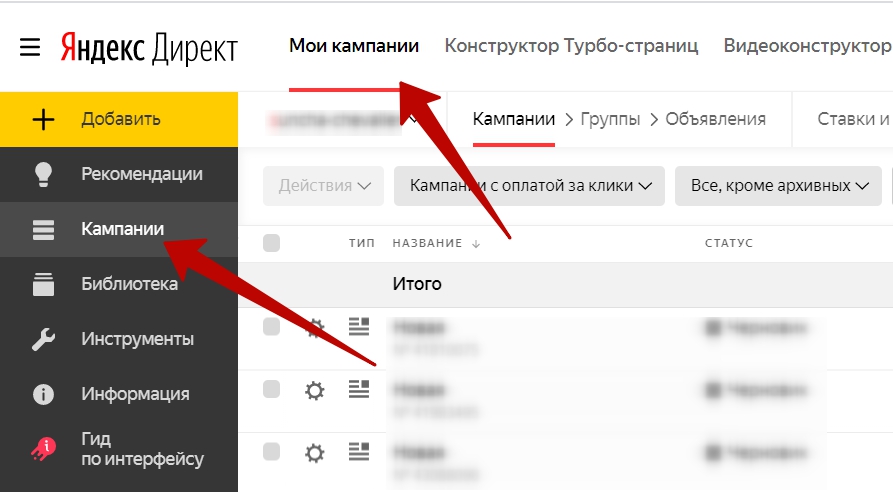The image size is (893, 492).
Task: Switch to Объявления breadcrumb tab
Action: [715, 119]
